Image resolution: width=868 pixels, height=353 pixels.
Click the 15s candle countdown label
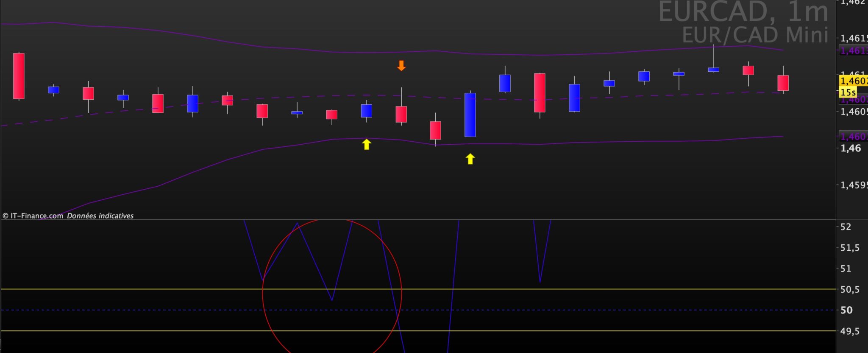tap(848, 92)
